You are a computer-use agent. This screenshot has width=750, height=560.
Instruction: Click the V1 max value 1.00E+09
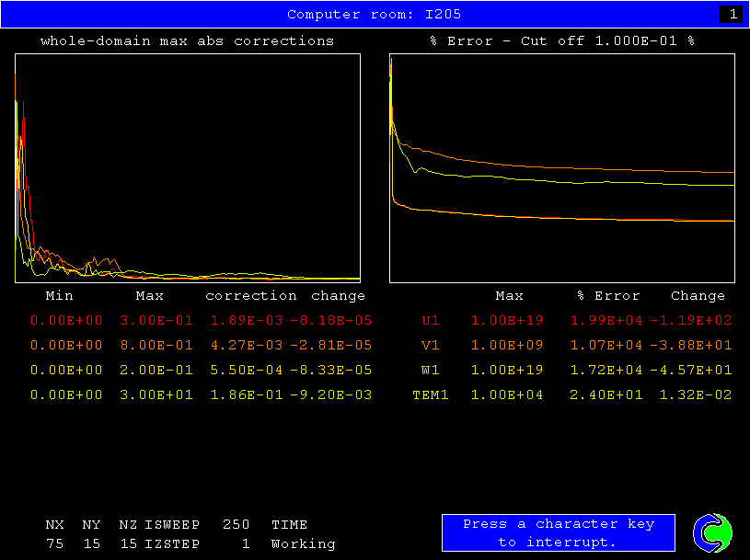[x=507, y=345]
